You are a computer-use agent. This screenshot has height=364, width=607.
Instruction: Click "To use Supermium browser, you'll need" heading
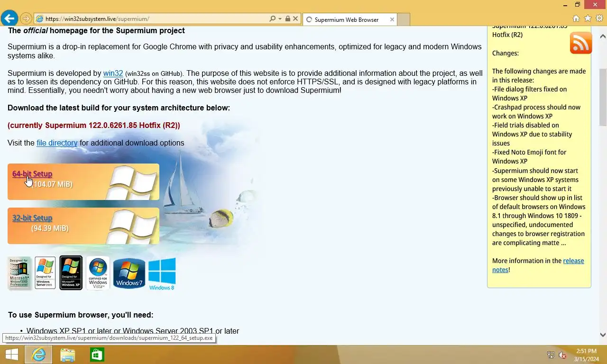tap(81, 315)
